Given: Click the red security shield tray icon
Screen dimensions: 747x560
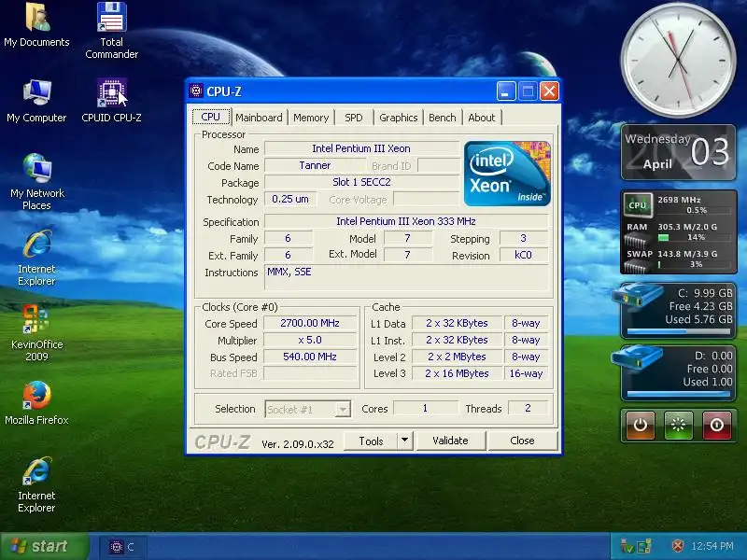Looking at the screenshot, I should (678, 546).
